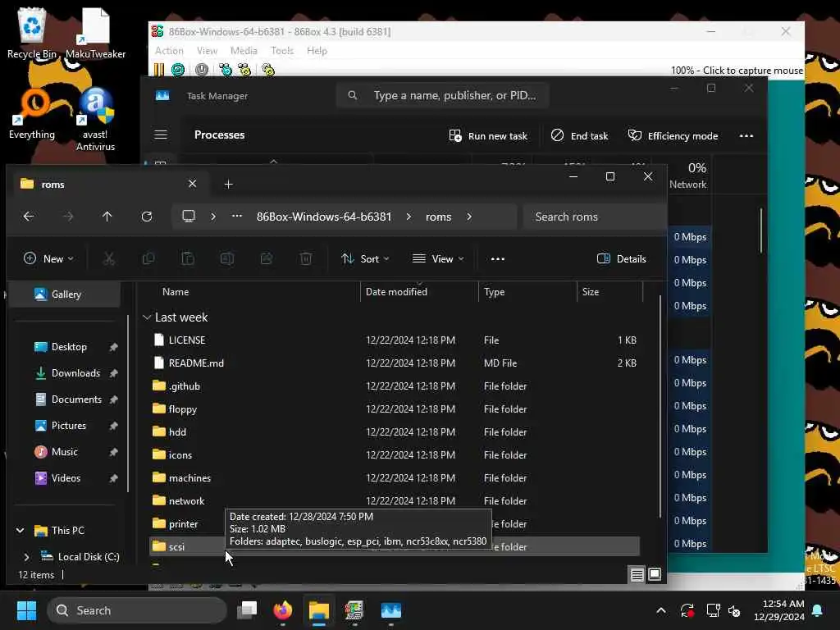Click the Share icon in Explorer toolbar
The image size is (840, 630).
tap(267, 258)
